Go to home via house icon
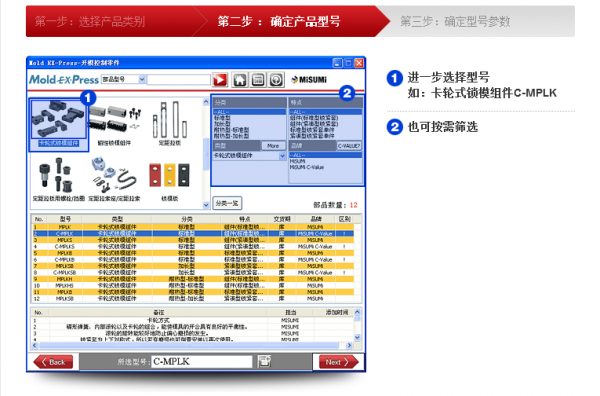 pos(240,80)
